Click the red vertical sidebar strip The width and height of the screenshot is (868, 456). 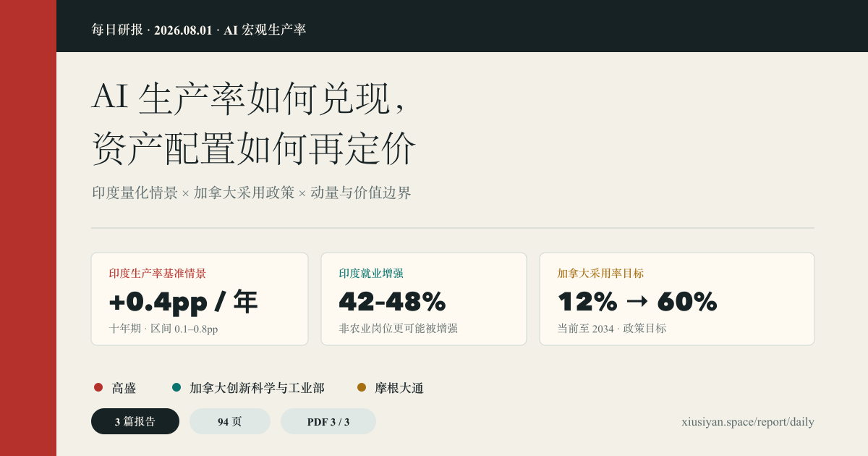(x=28, y=228)
